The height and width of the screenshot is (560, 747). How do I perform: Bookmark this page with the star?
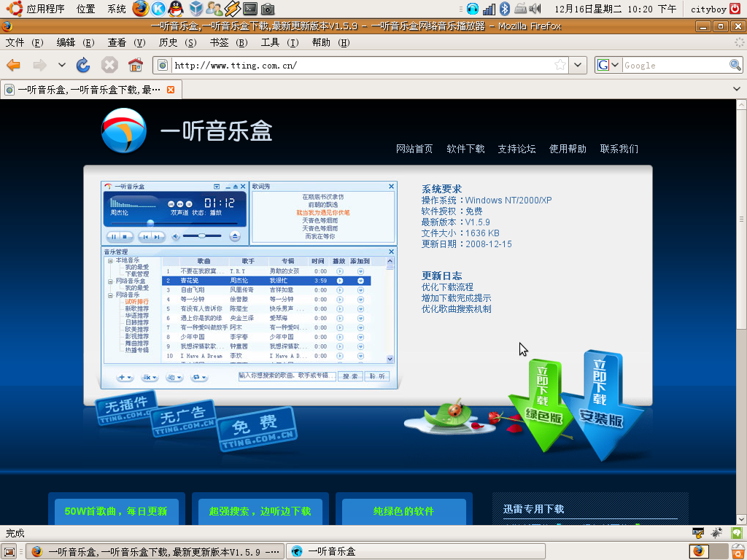click(x=560, y=65)
